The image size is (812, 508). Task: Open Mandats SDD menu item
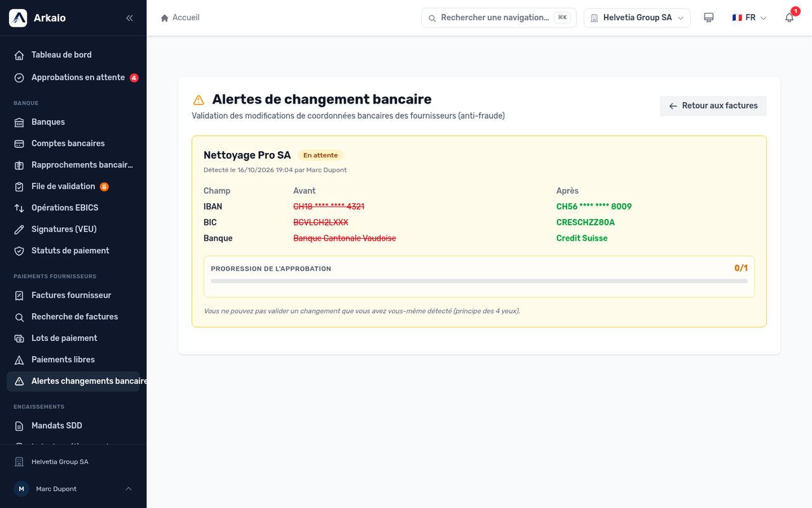(x=73, y=425)
